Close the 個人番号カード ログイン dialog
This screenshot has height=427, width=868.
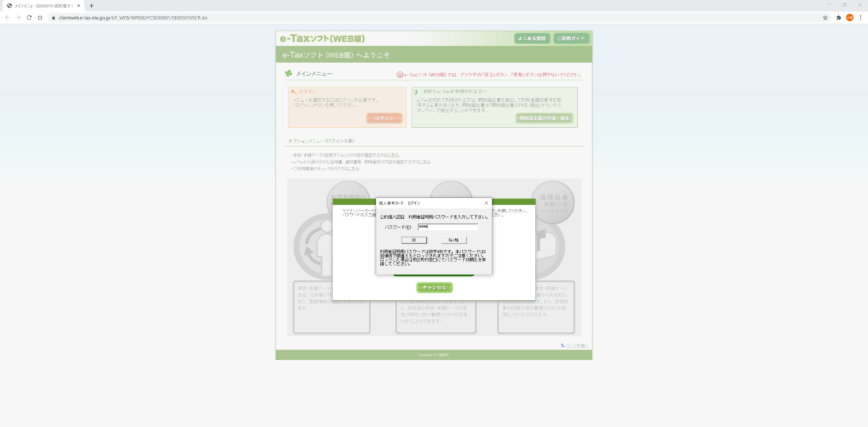(x=486, y=203)
